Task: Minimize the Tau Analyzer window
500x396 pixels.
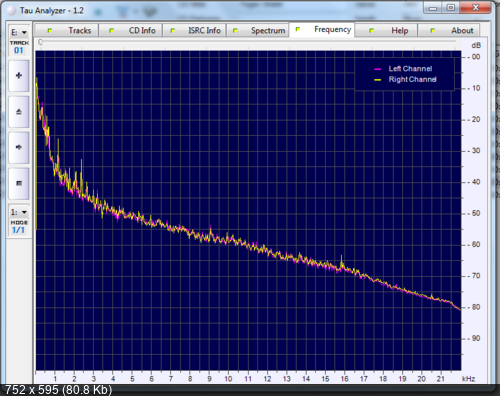Action: pyautogui.click(x=433, y=8)
